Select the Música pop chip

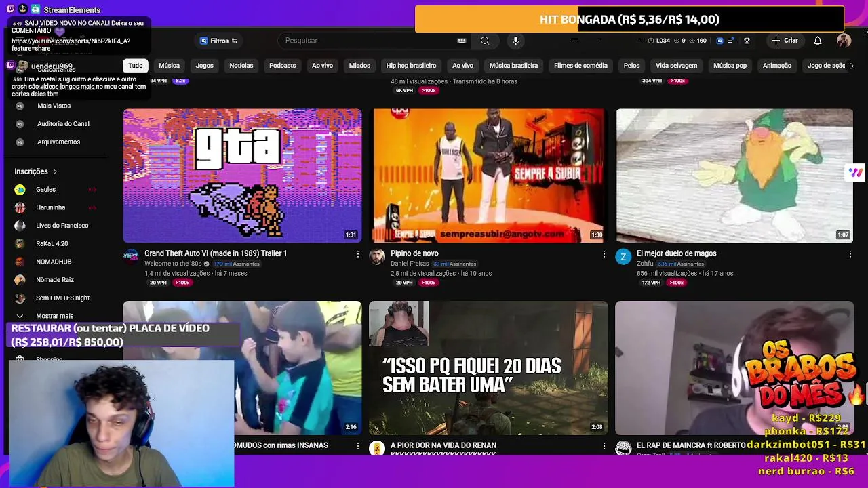point(730,66)
